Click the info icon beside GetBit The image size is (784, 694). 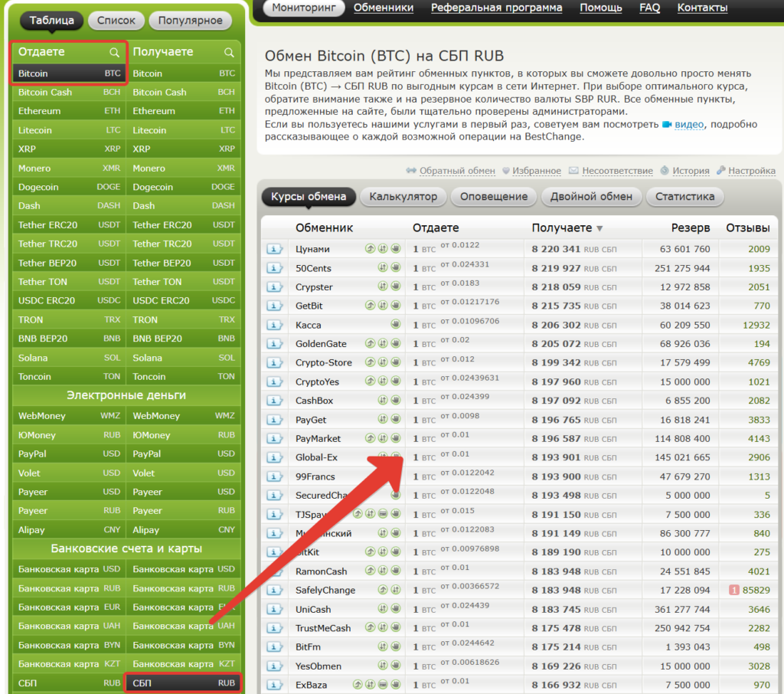(275, 306)
